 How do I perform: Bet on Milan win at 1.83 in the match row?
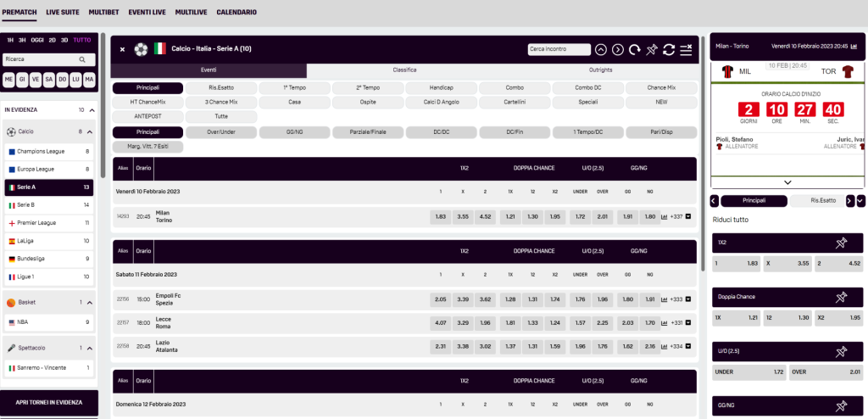point(441,216)
